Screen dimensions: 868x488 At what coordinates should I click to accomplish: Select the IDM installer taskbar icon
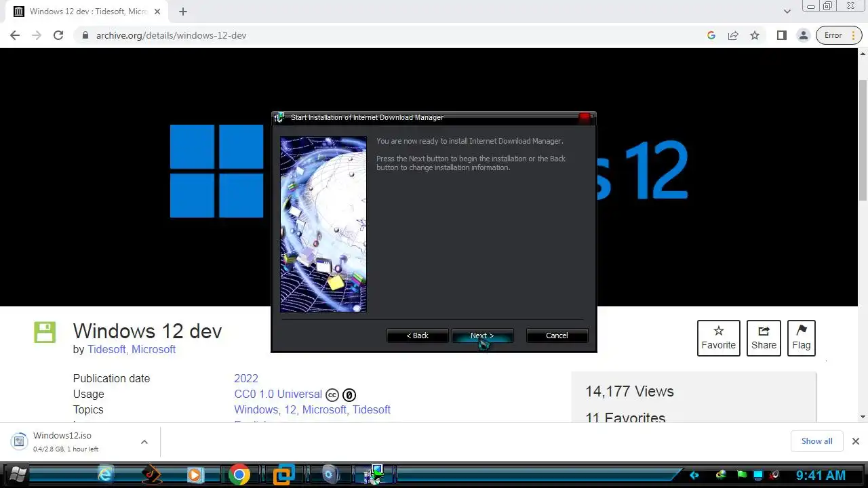click(x=374, y=474)
